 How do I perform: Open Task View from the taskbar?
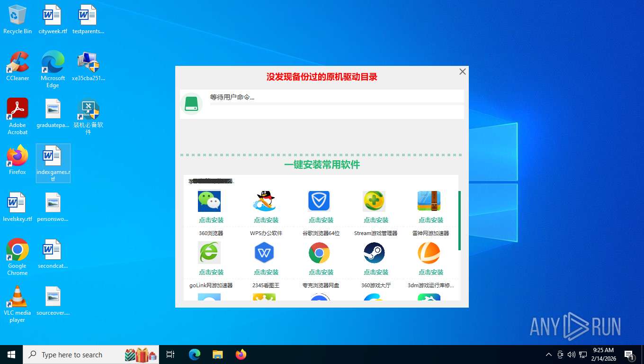click(170, 355)
